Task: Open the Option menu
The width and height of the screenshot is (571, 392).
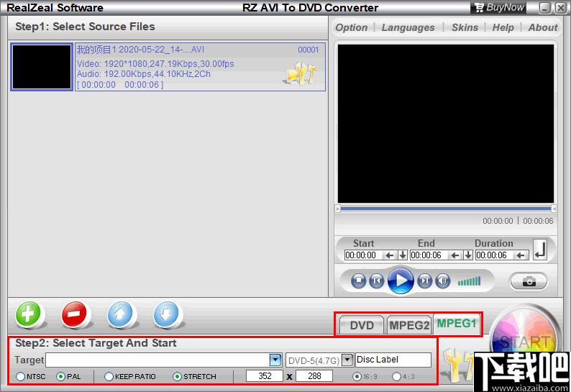Action: tap(352, 27)
